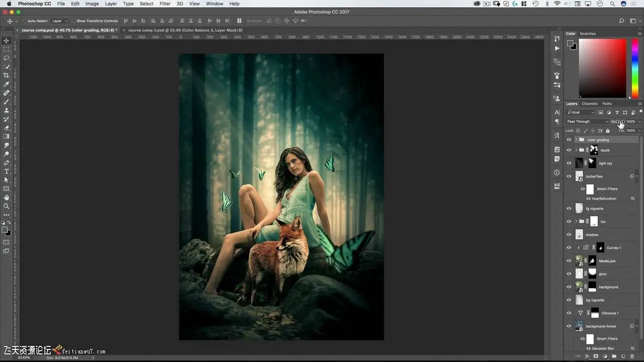Open the Pass Through blend mode dropdown

(x=587, y=122)
